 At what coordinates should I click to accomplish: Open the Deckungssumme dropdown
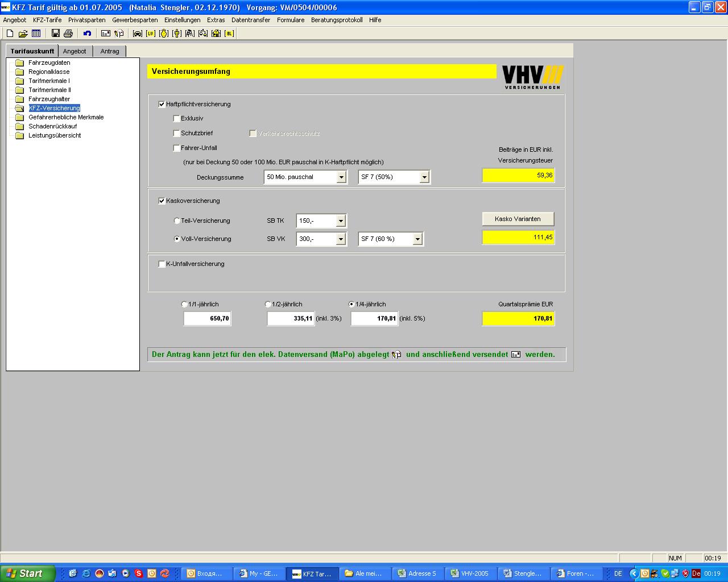click(x=341, y=177)
